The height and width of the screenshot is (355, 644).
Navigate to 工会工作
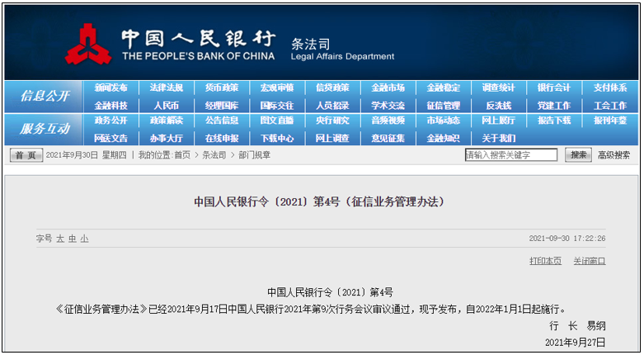[610, 106]
